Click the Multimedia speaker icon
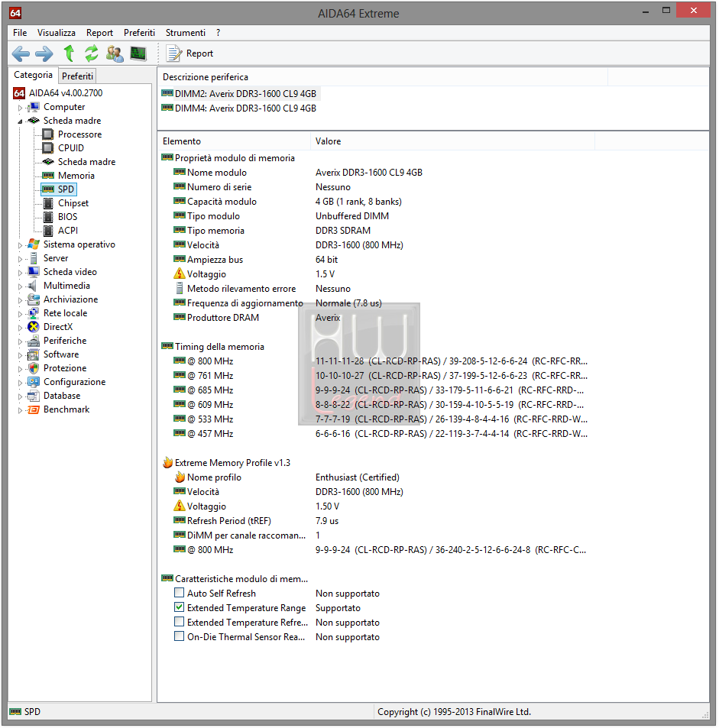The width and height of the screenshot is (719, 728). coord(33,286)
